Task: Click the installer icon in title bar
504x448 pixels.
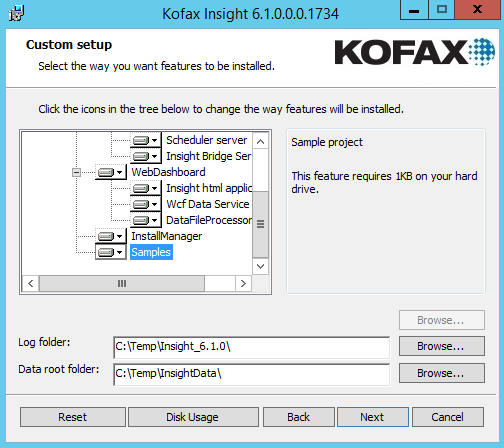Action: click(16, 13)
